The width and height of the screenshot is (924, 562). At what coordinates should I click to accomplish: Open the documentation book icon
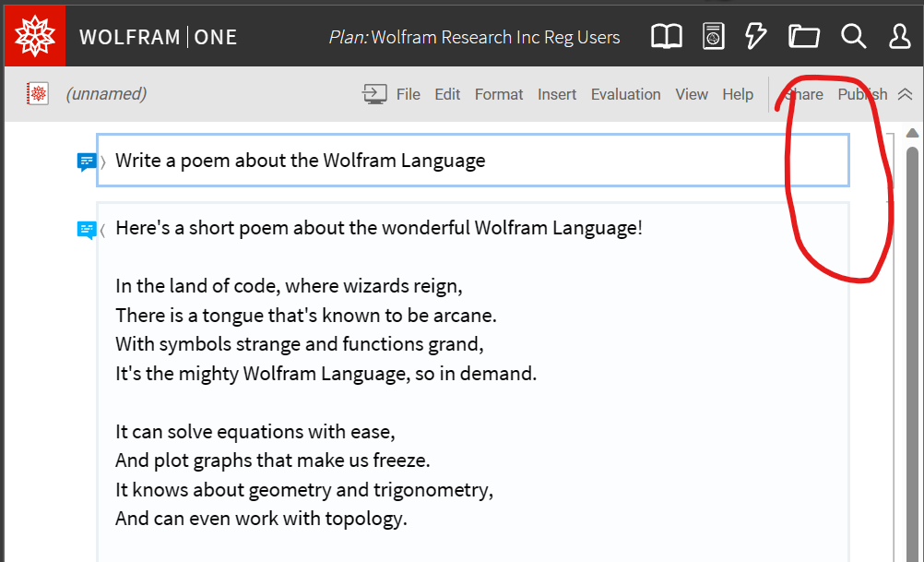coord(666,36)
